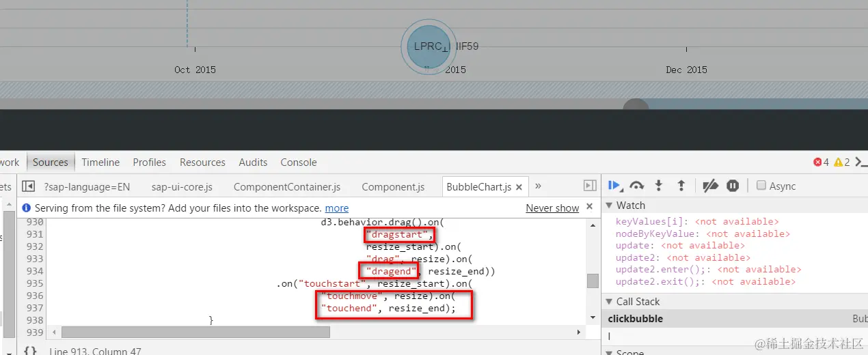Dismiss the workspace info bar
Screen dimensions: 868x355
coord(589,207)
